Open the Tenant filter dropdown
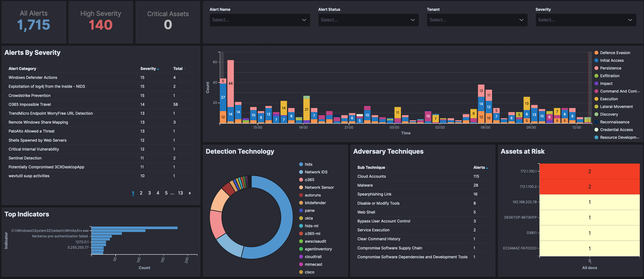The height and width of the screenshot is (279, 644). pyautogui.click(x=477, y=20)
